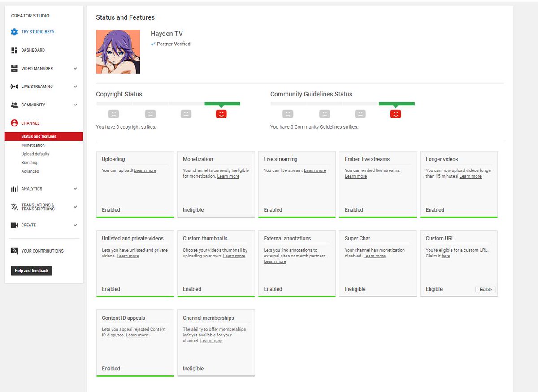Click Learn more in Super Chat card

374,256
